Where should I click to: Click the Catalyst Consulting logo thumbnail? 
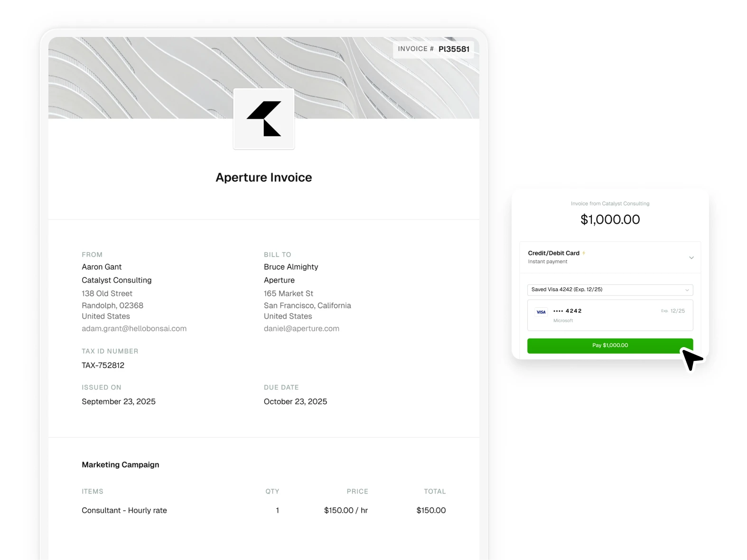(x=264, y=119)
